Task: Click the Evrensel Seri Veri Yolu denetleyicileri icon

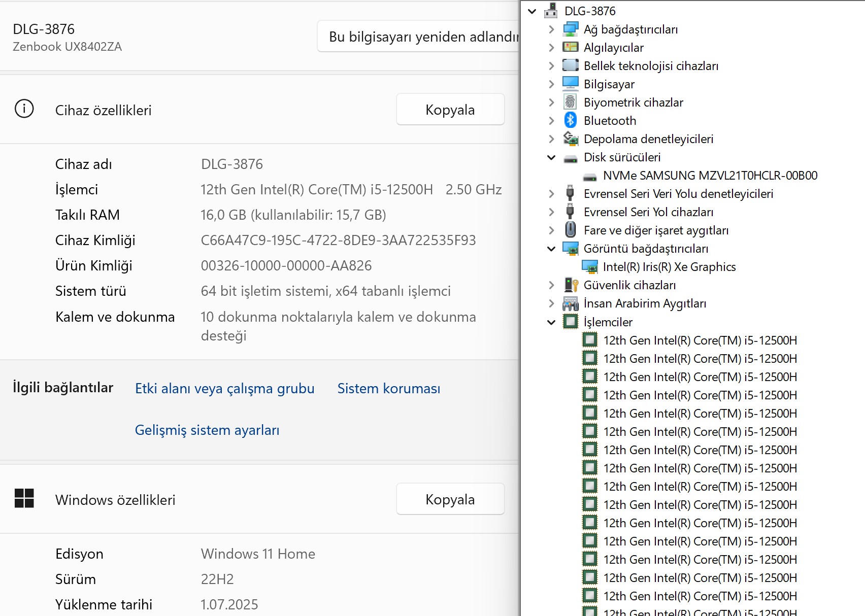Action: coord(571,194)
